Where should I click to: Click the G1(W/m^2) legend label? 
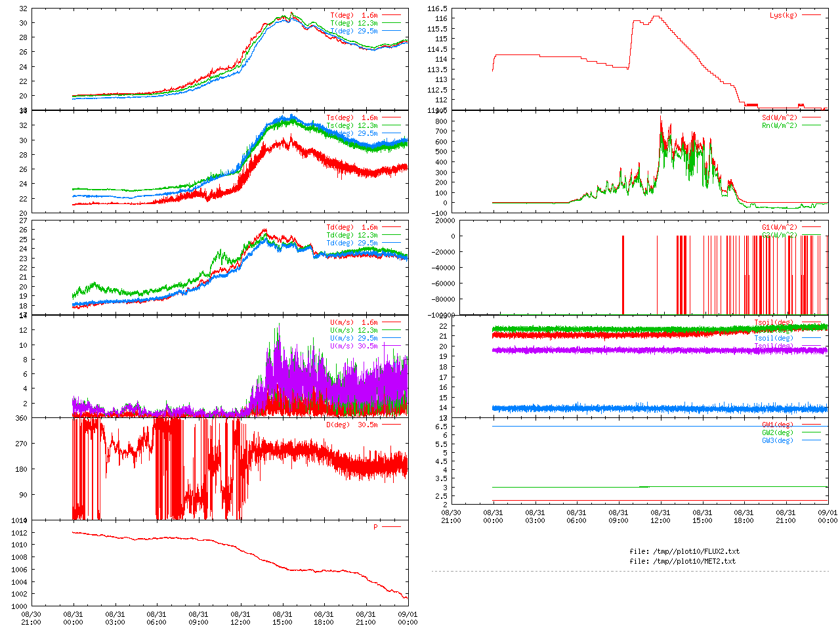tap(779, 227)
